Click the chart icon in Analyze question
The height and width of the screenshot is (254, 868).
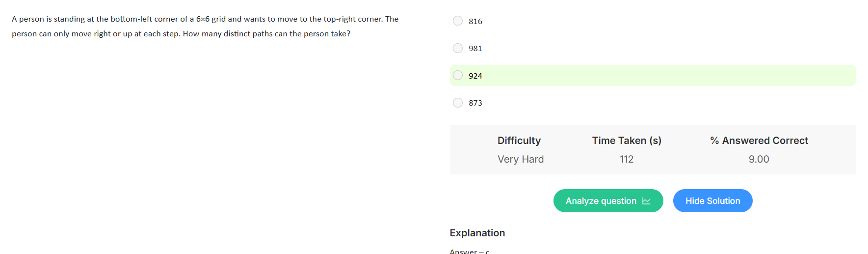click(x=646, y=201)
